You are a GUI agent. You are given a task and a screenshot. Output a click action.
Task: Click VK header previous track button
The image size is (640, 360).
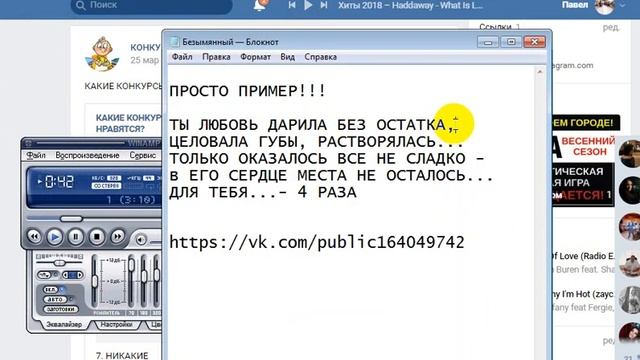(292, 5)
